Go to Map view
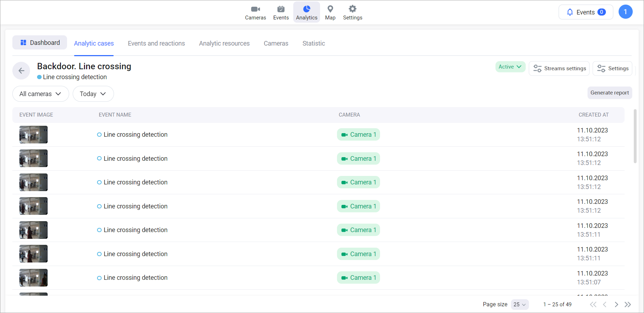This screenshot has height=313, width=644. click(330, 12)
